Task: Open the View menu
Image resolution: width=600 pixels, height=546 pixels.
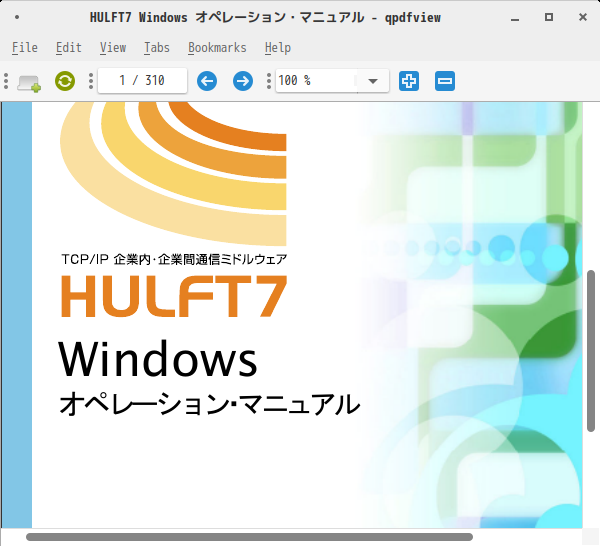Action: click(x=113, y=48)
